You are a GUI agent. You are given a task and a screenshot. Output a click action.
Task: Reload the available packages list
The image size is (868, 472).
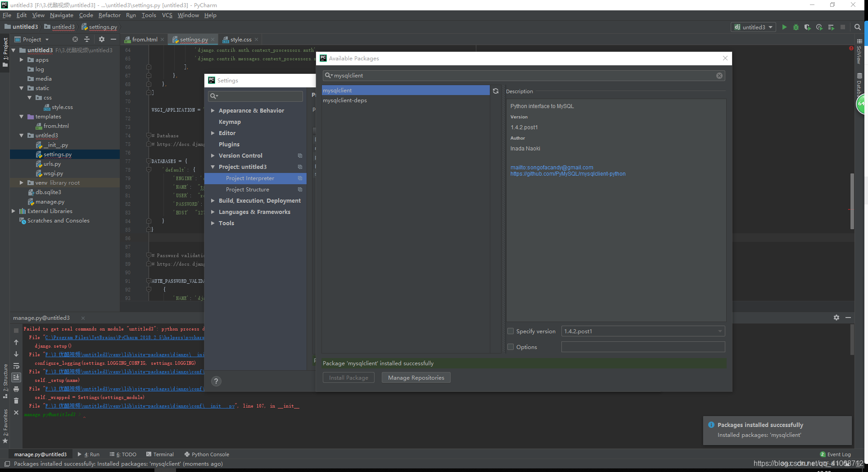[x=496, y=91]
